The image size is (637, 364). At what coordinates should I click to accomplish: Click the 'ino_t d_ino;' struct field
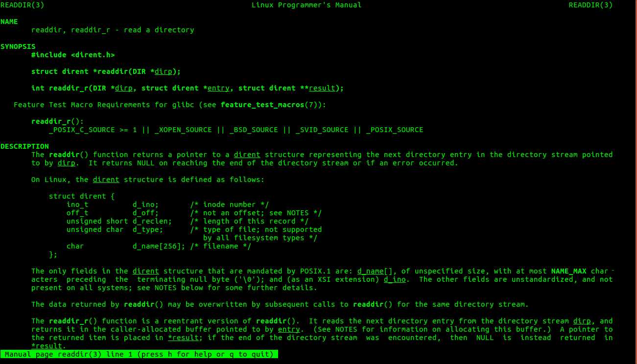coord(113,205)
